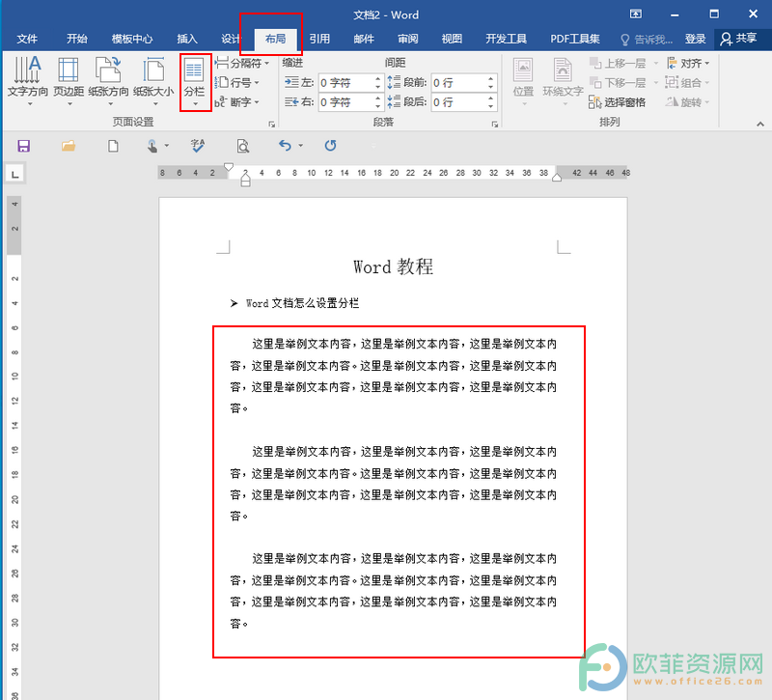Open the 行号 line numbers dropdown
This screenshot has height=700, width=772.
[x=237, y=82]
